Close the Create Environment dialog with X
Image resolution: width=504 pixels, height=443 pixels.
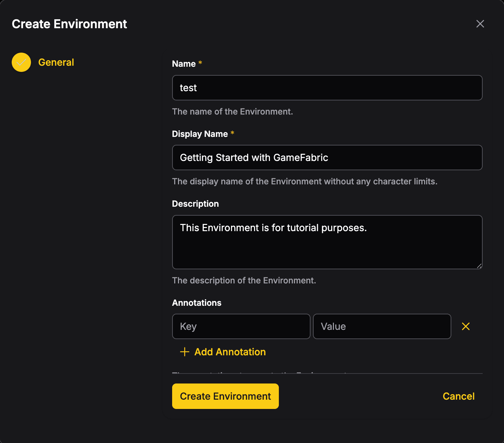pyautogui.click(x=480, y=24)
